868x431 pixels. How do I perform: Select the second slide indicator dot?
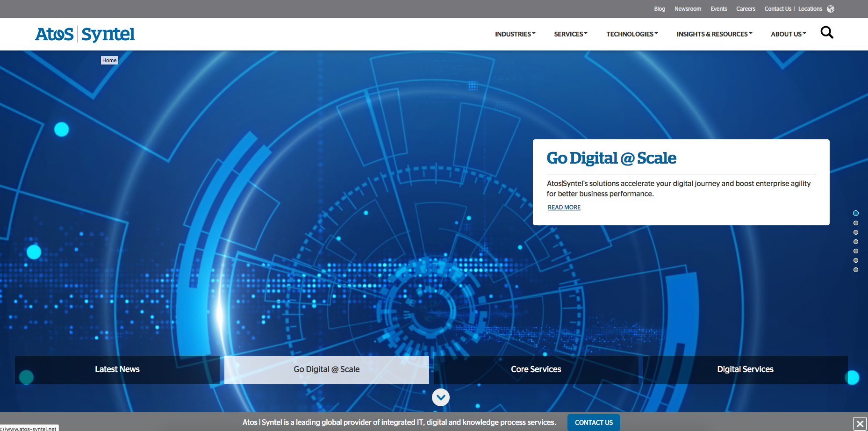pos(856,223)
